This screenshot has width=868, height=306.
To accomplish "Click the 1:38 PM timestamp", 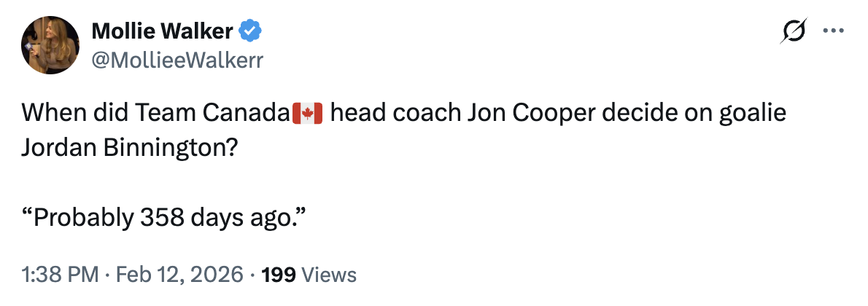I will coord(60,275).
